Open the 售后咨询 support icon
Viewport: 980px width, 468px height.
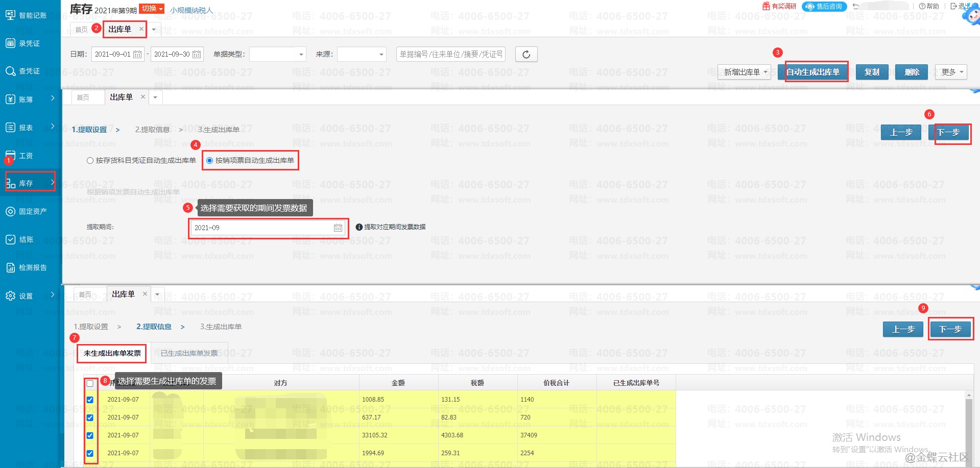pyautogui.click(x=810, y=7)
